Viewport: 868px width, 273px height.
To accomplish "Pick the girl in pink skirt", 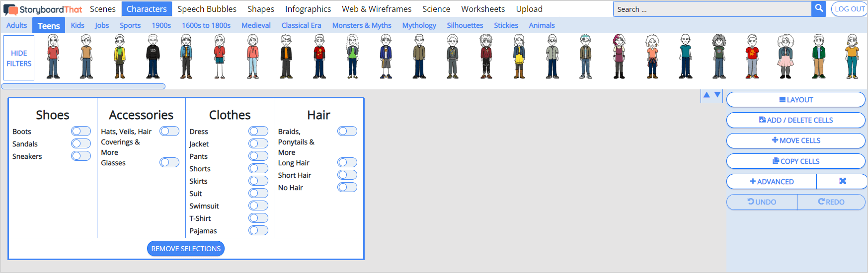I will point(786,57).
